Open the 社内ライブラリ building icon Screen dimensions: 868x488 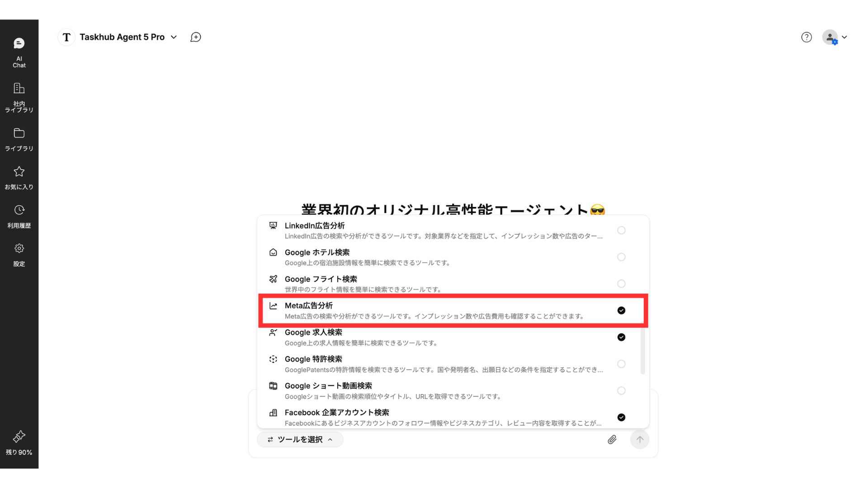[x=19, y=88]
